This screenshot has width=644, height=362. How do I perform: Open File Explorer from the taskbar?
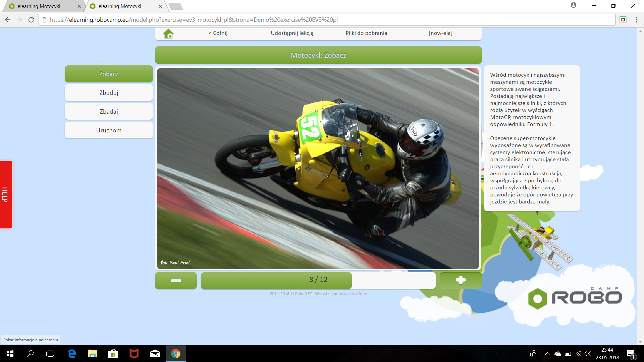93,354
